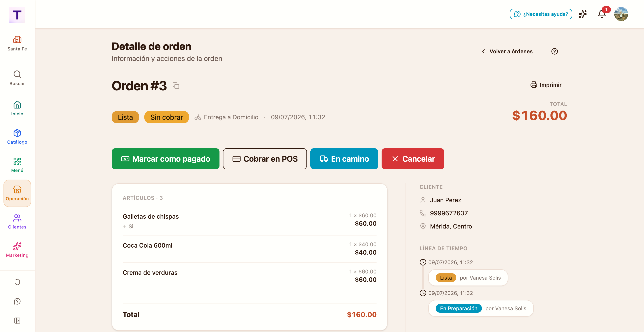
Task: Click the Sin cobrar badge
Action: click(166, 117)
